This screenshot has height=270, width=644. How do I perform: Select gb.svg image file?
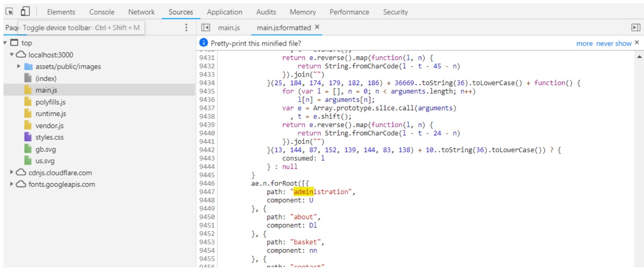[46, 149]
